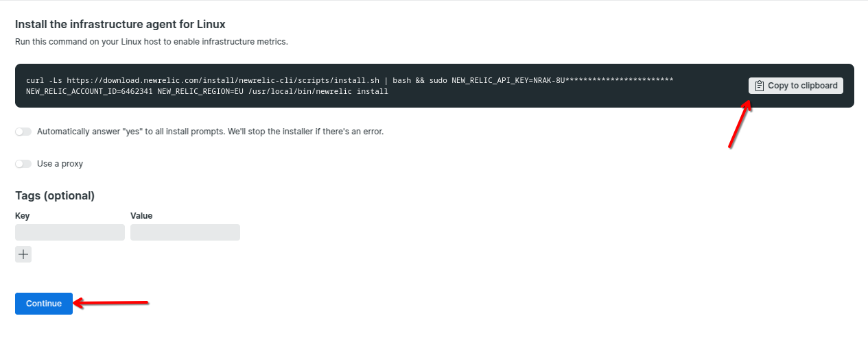The width and height of the screenshot is (868, 340).
Task: Click the "Value" column label
Action: (x=141, y=216)
